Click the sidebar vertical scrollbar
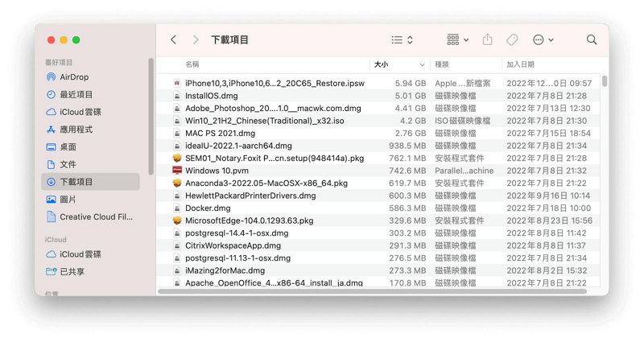The height and width of the screenshot is (342, 644). click(151, 117)
